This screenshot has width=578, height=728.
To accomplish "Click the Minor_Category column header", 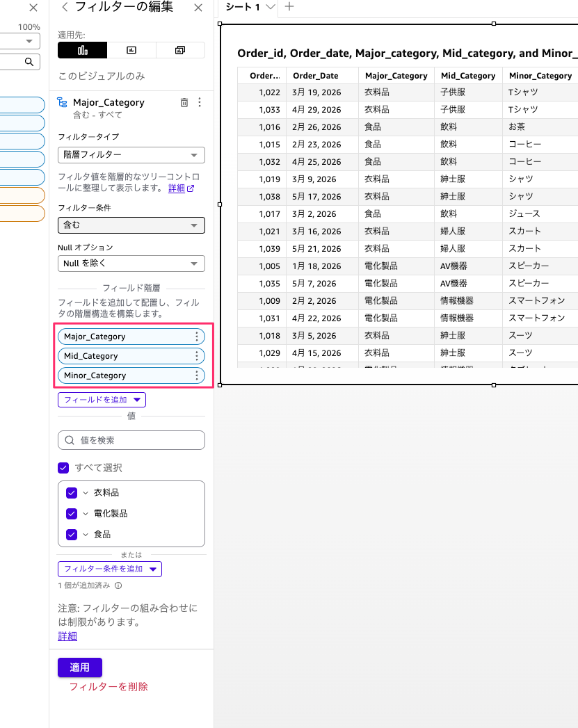I will click(540, 76).
